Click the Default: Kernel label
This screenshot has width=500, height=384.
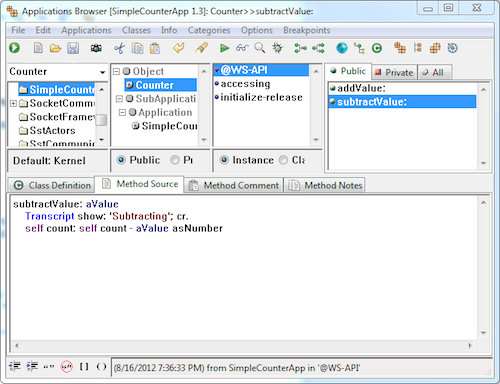click(49, 161)
